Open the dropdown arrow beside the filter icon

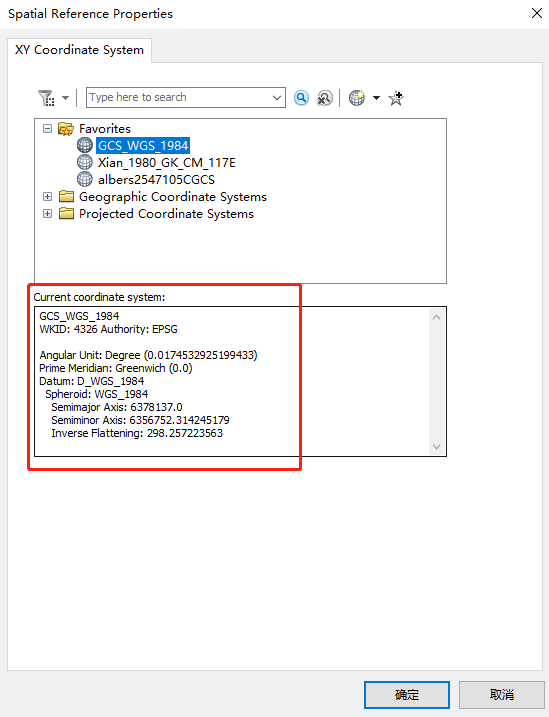[65, 98]
